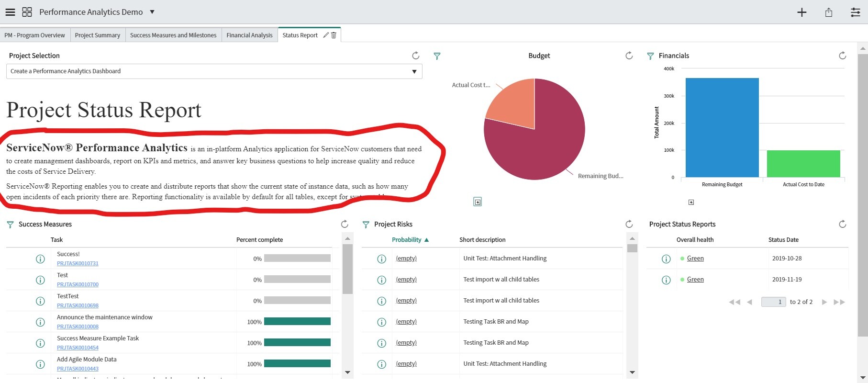Click the share dashboard icon

829,12
